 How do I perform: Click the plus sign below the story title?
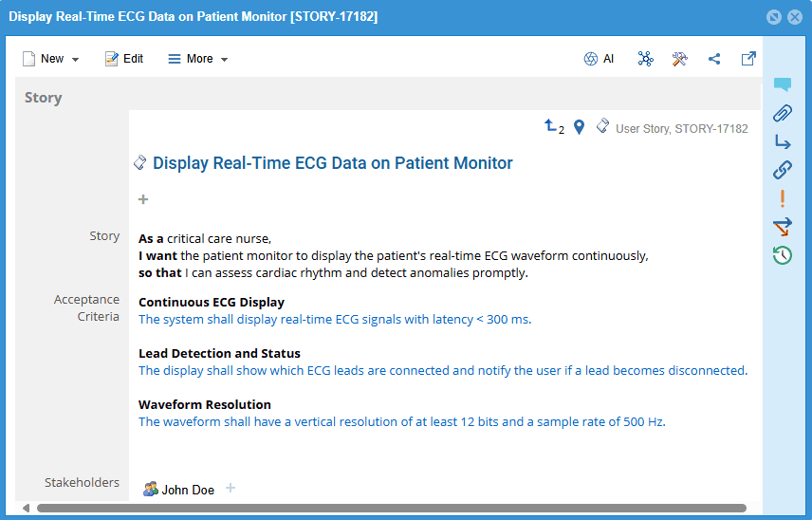143,199
